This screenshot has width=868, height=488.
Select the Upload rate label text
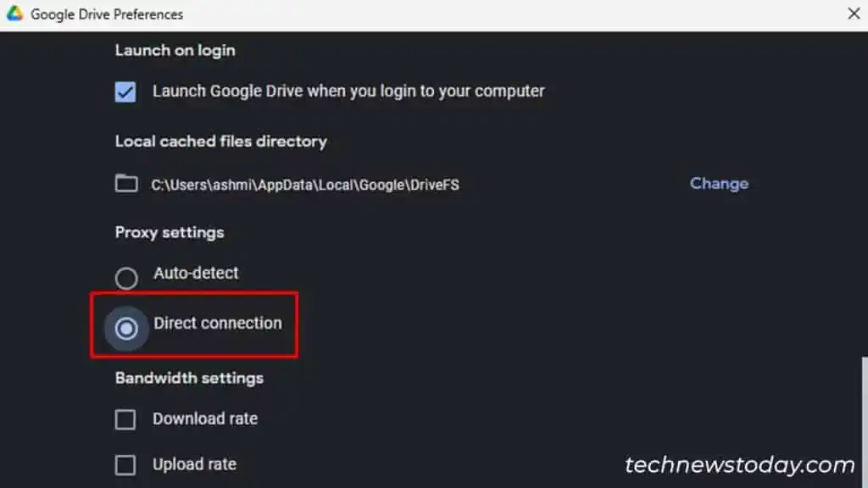coord(194,464)
